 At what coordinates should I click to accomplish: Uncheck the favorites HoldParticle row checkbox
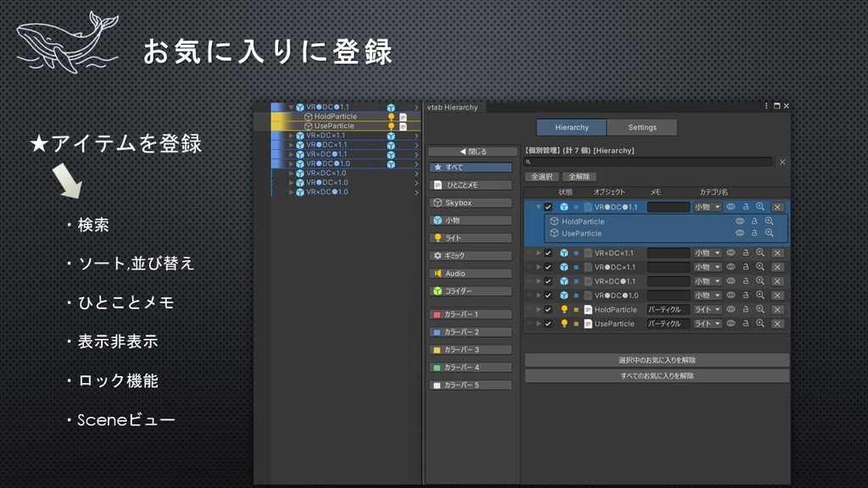[548, 310]
